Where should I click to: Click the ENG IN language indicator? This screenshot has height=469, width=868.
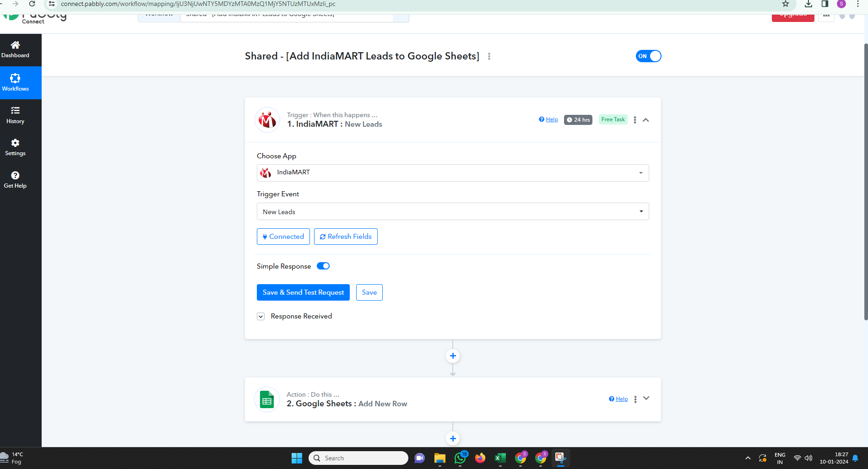(780, 458)
